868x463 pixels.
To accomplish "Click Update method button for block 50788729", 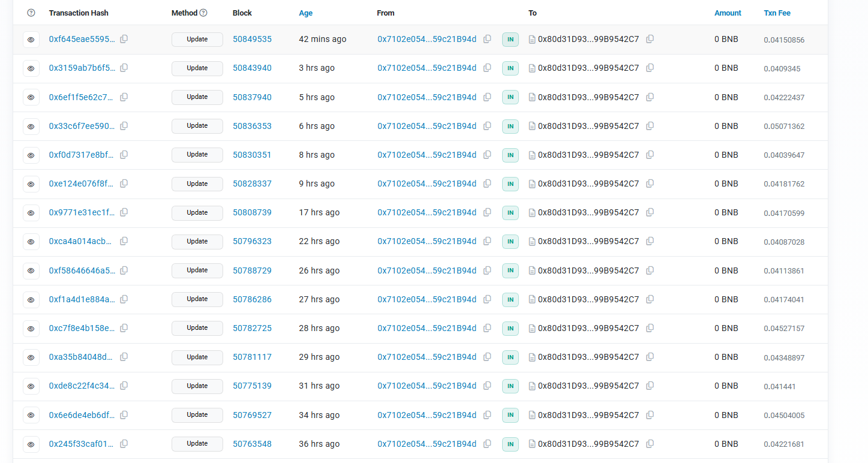I will 197,270.
